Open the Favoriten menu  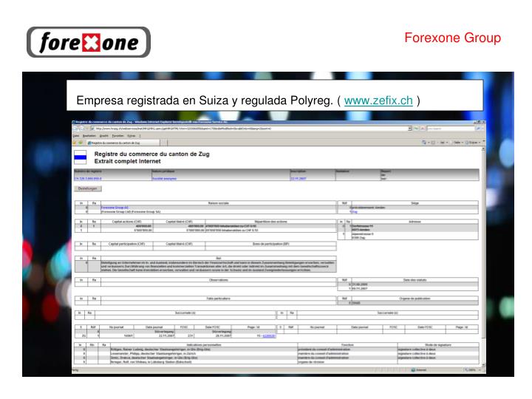[117, 136]
